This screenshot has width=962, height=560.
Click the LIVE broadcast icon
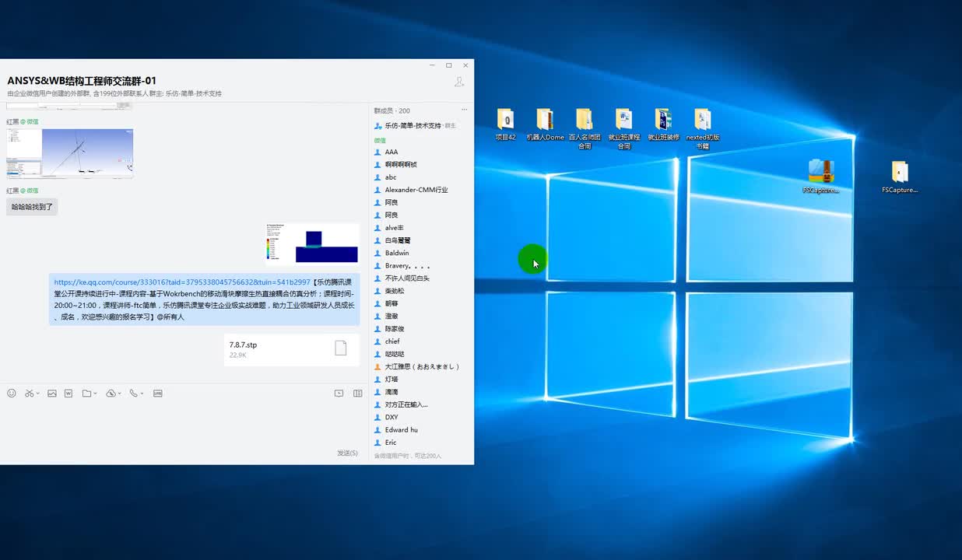coord(158,394)
